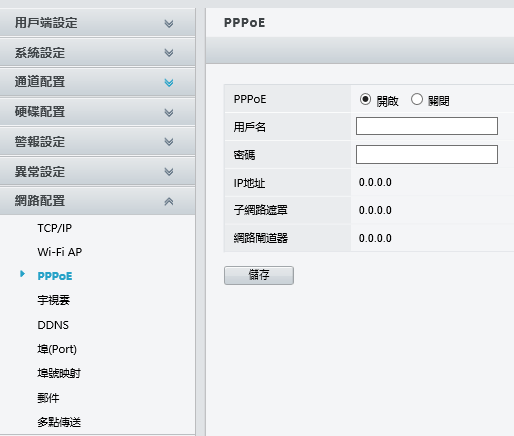This screenshot has width=514, height=436.
Task: Click the 子網路遮罩 row label
Action: (x=260, y=210)
